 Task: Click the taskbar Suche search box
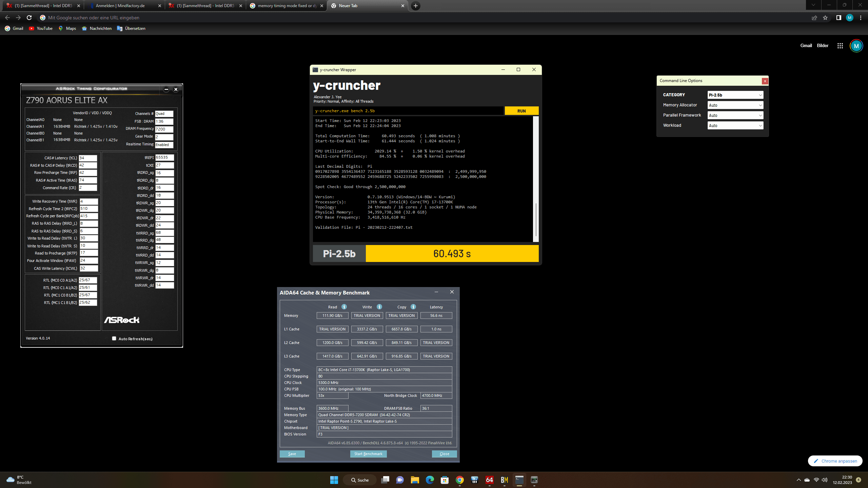coord(360,480)
